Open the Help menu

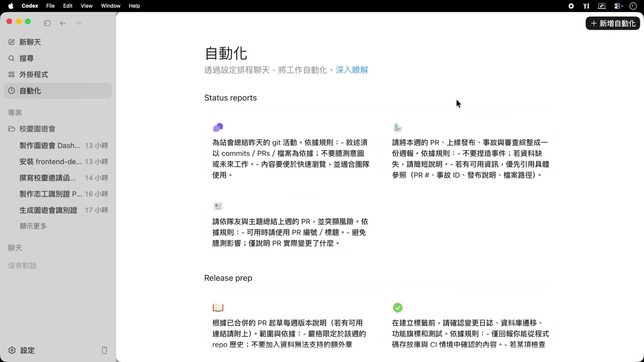(134, 6)
